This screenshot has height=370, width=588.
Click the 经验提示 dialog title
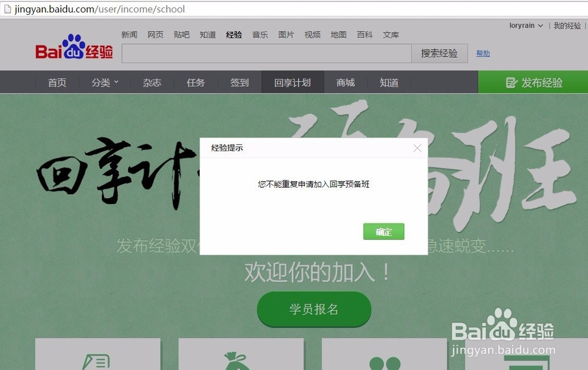click(227, 148)
